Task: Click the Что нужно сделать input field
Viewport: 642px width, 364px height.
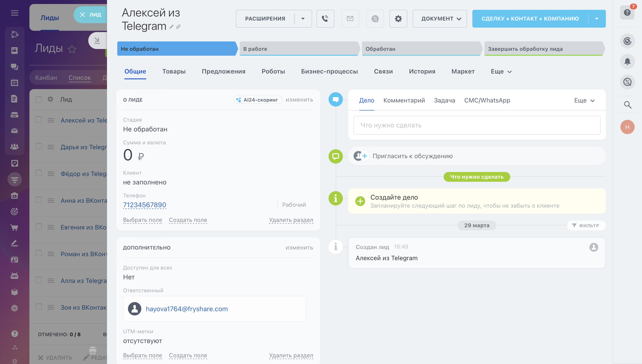Action: [x=477, y=125]
